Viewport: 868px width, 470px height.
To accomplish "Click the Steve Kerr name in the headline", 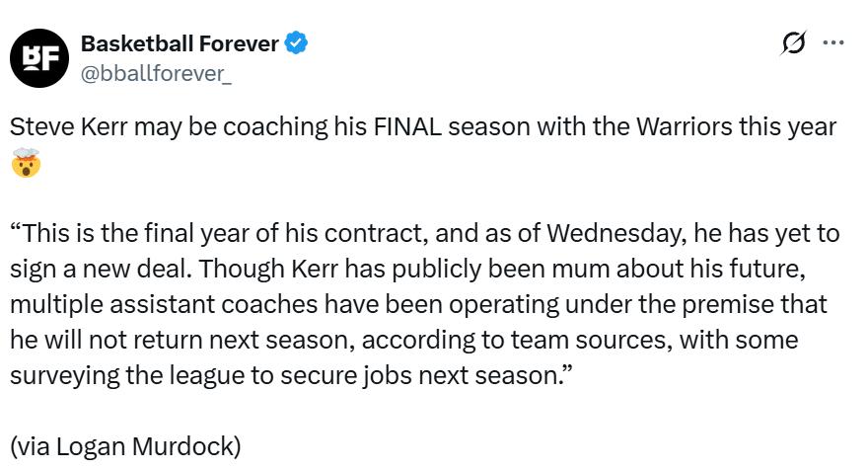I will 68,127.
